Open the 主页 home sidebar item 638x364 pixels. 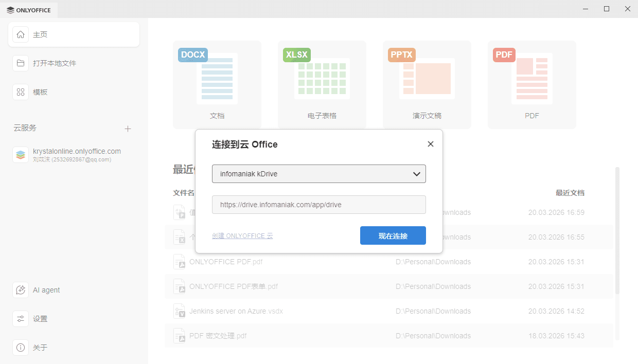coord(74,34)
